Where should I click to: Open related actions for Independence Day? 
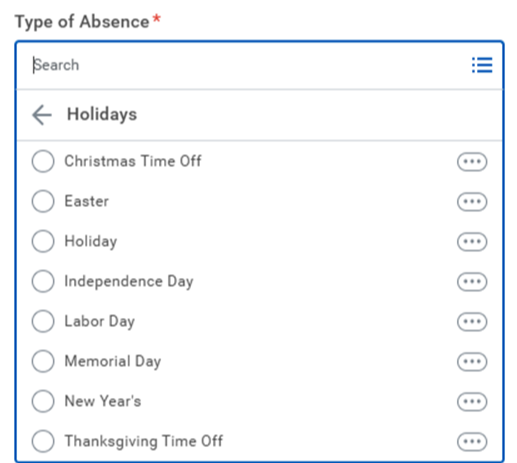(472, 282)
